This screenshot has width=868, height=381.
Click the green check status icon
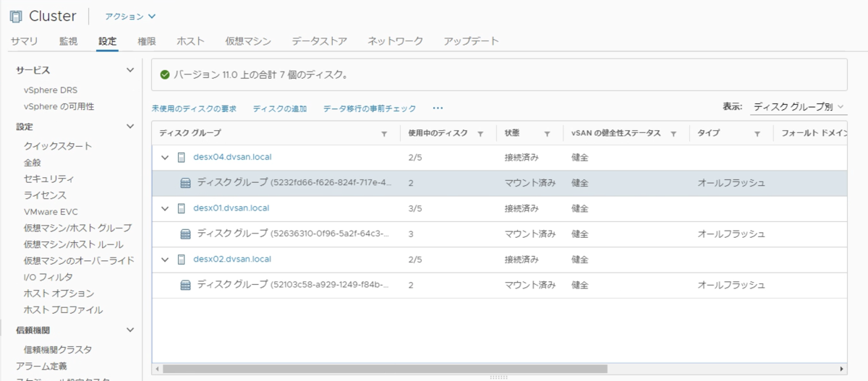coord(165,74)
